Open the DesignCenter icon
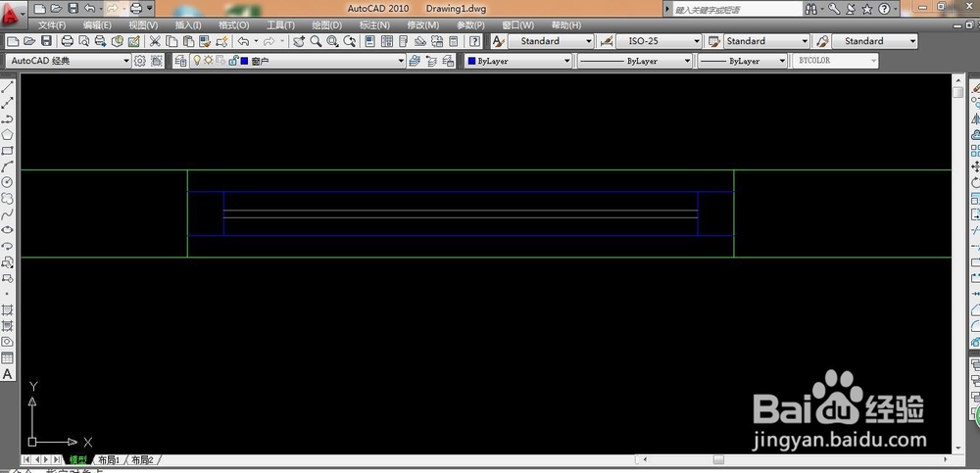The width and height of the screenshot is (980, 473). (387, 41)
